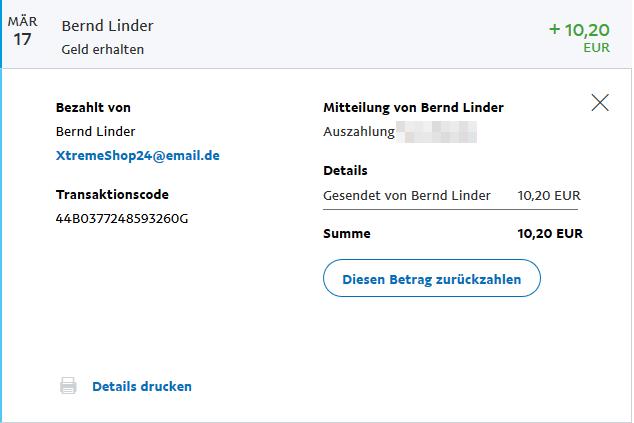Click the Auszahlung message text
The width and height of the screenshot is (634, 423).
point(358,131)
